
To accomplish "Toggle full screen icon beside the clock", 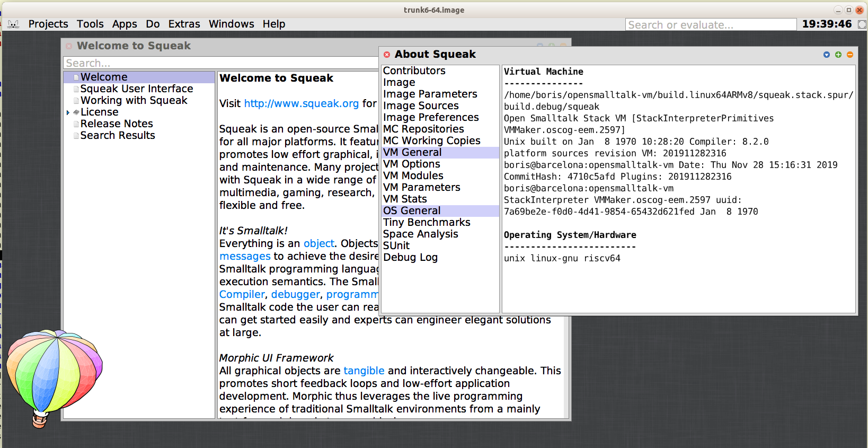I will [x=862, y=24].
